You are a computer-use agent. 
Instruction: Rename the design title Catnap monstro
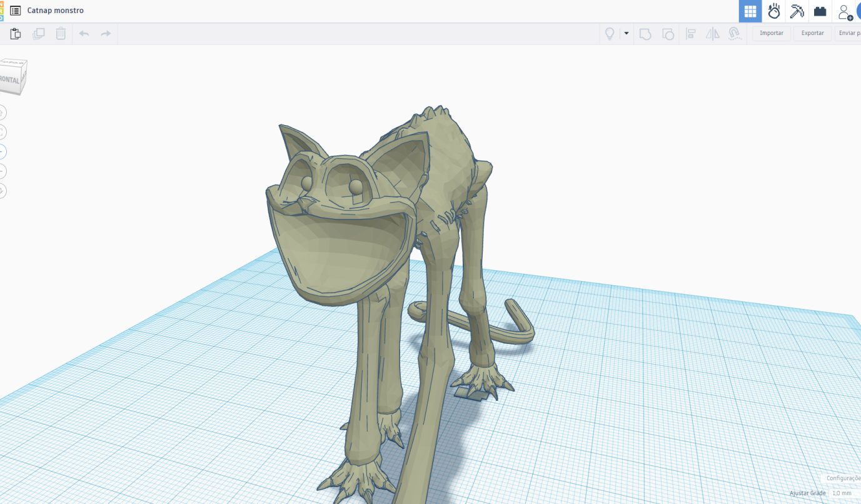click(x=55, y=11)
